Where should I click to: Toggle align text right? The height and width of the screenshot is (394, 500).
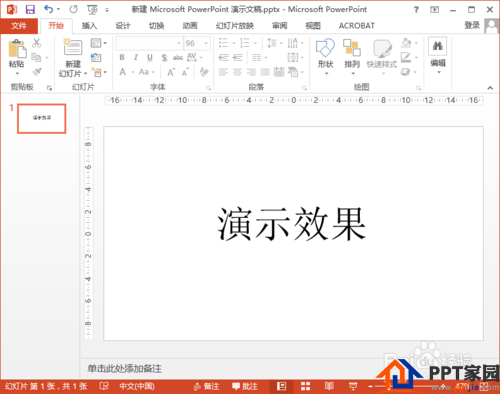pyautogui.click(x=251, y=72)
